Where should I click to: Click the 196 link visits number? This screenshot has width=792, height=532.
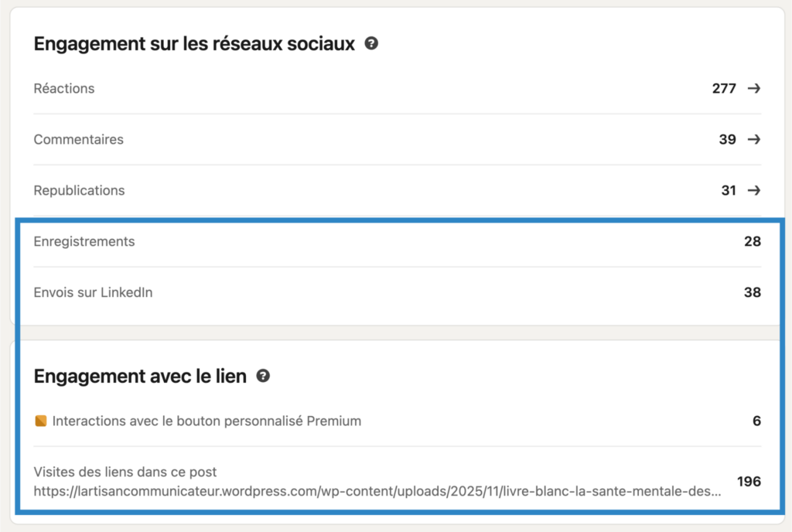pyautogui.click(x=749, y=481)
